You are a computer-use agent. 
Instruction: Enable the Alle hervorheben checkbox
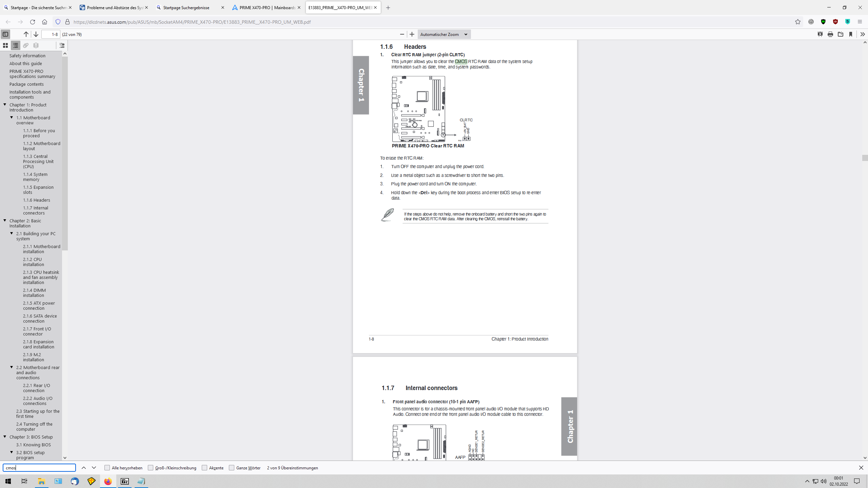[107, 468]
